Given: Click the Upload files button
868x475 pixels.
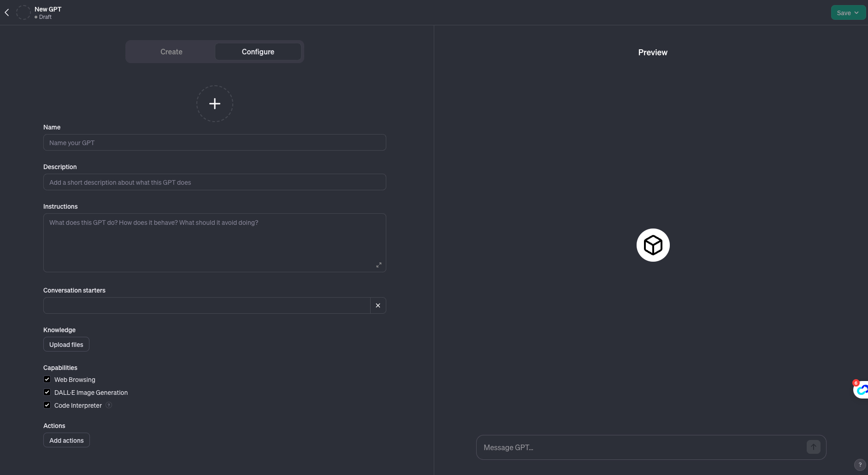Looking at the screenshot, I should point(66,344).
